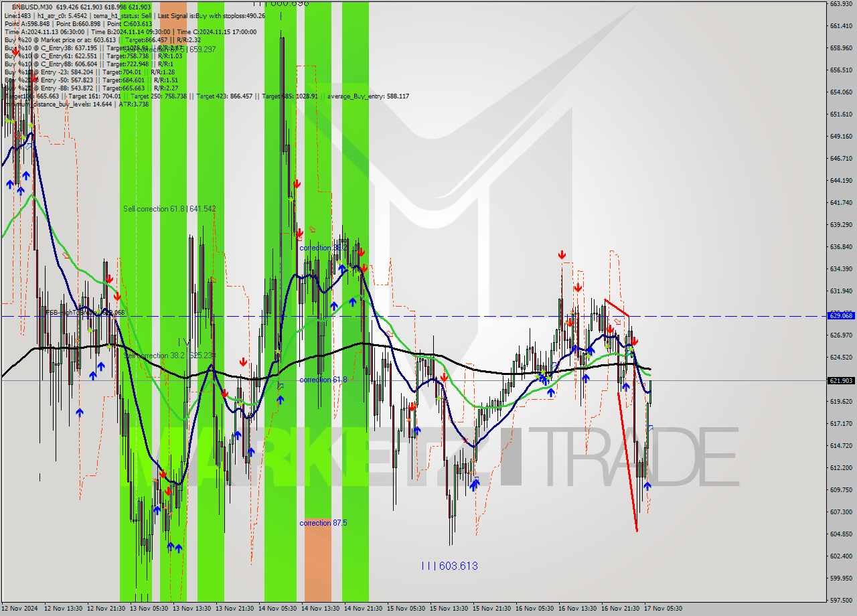
Task: Click the '15 Nov 05:30' time axis label
Action: [x=406, y=609]
